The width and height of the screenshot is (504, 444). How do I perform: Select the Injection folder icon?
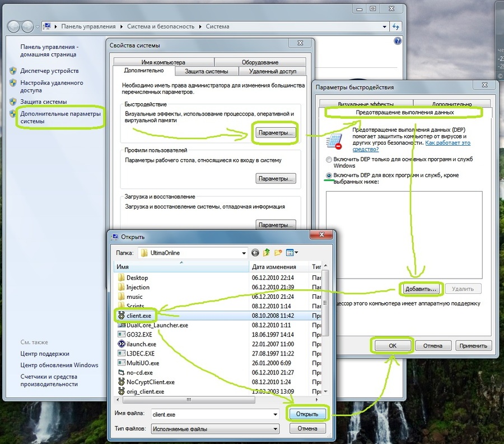(x=121, y=287)
